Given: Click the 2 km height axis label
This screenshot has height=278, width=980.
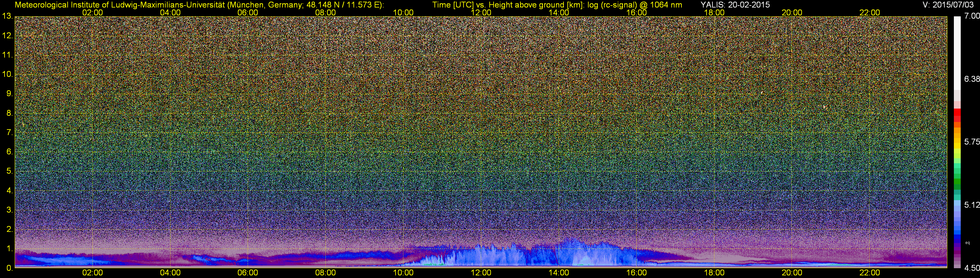Looking at the screenshot, I should pos(9,229).
